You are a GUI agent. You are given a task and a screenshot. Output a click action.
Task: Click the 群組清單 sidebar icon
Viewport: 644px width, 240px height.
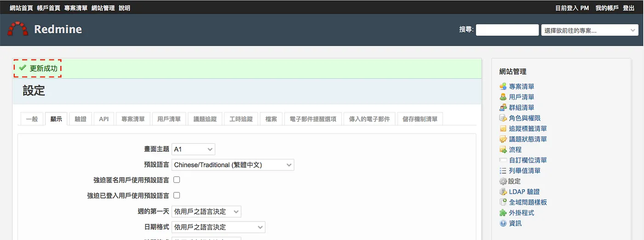pos(503,108)
